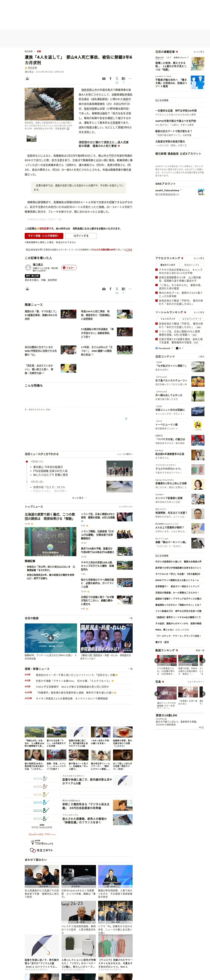Open こちら campaign details link

point(129,250)
